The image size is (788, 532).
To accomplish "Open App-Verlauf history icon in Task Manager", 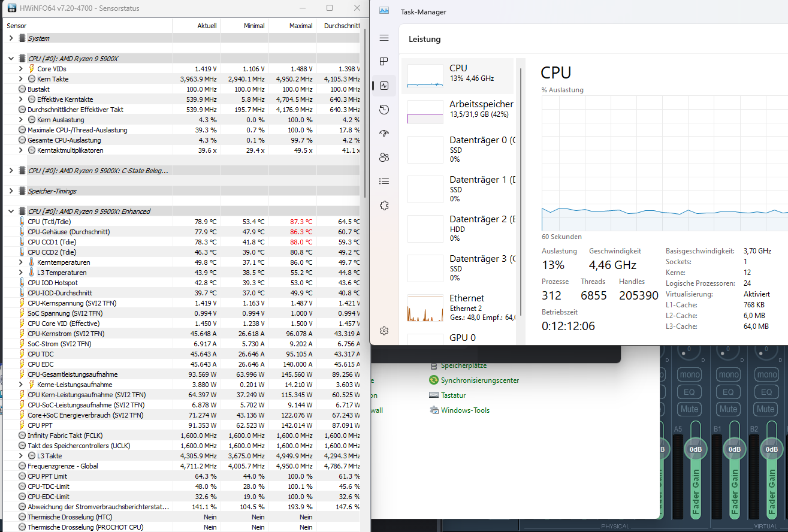I will 384,110.
